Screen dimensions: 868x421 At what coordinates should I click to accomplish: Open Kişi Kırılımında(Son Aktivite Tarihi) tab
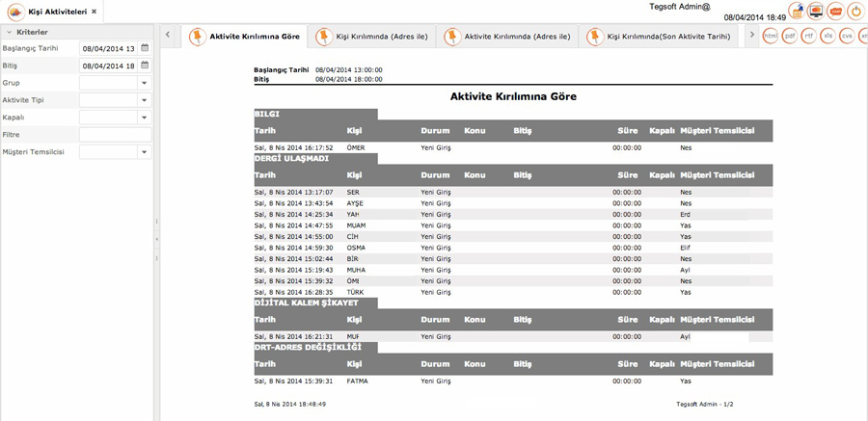661,37
